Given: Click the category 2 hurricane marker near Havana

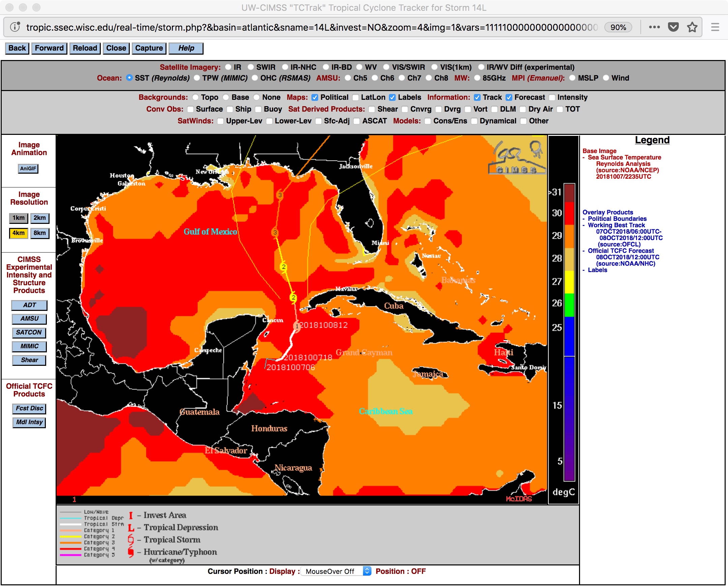Looking at the screenshot, I should point(293,298).
